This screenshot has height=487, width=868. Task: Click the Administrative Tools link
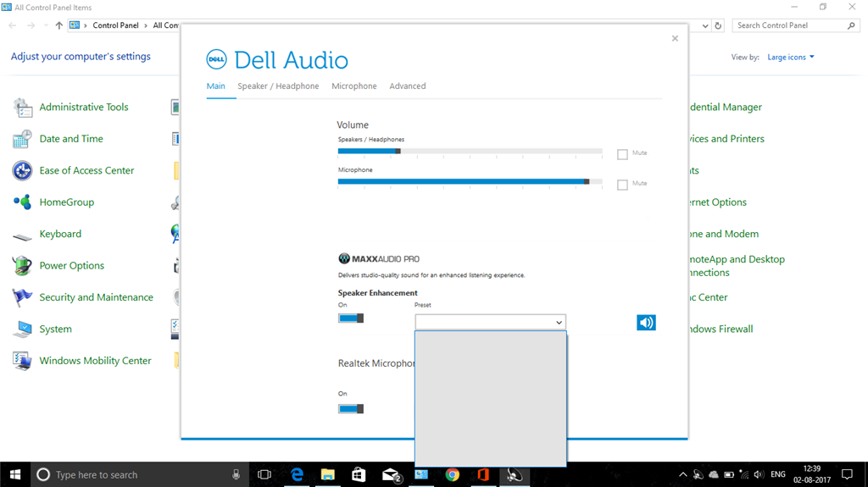(84, 108)
